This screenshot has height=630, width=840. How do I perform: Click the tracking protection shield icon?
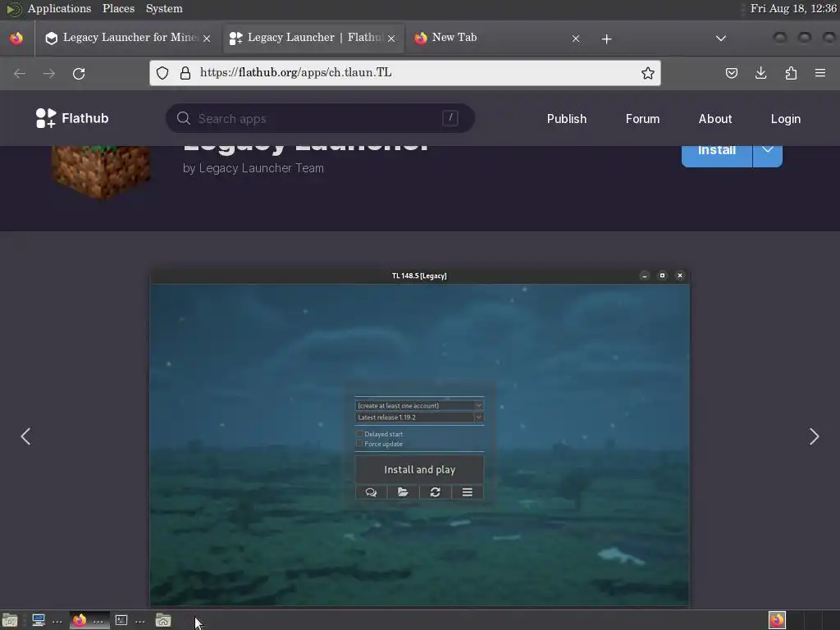coord(162,73)
